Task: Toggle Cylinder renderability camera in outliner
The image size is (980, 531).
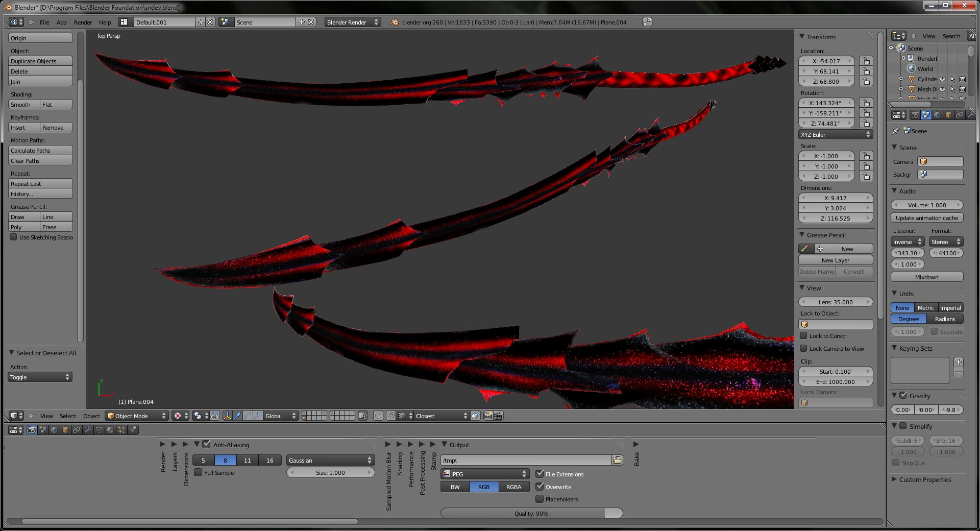Action: tap(962, 79)
